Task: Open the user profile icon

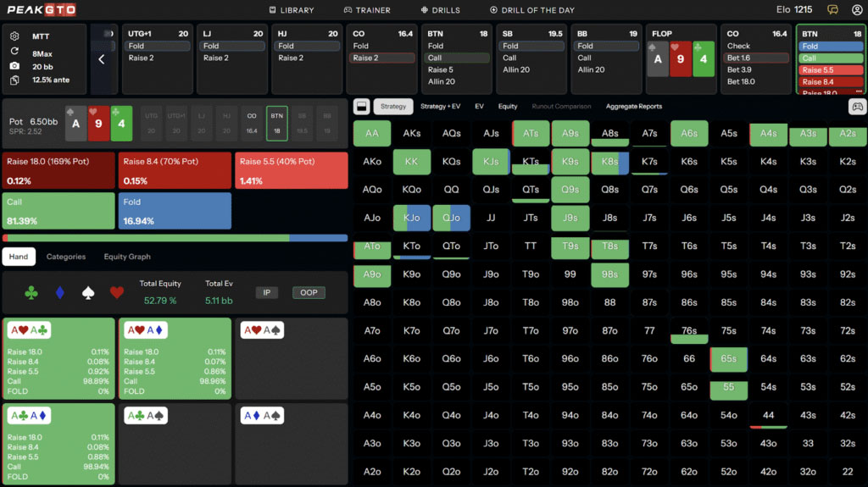Action: [x=857, y=10]
